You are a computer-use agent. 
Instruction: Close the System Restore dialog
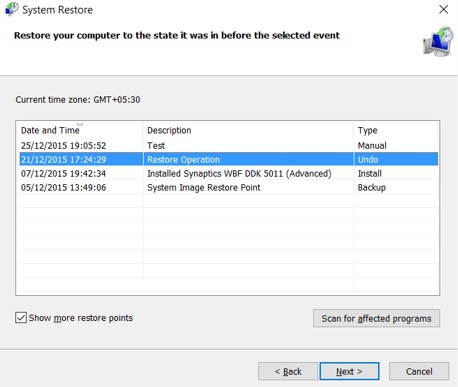pos(443,9)
